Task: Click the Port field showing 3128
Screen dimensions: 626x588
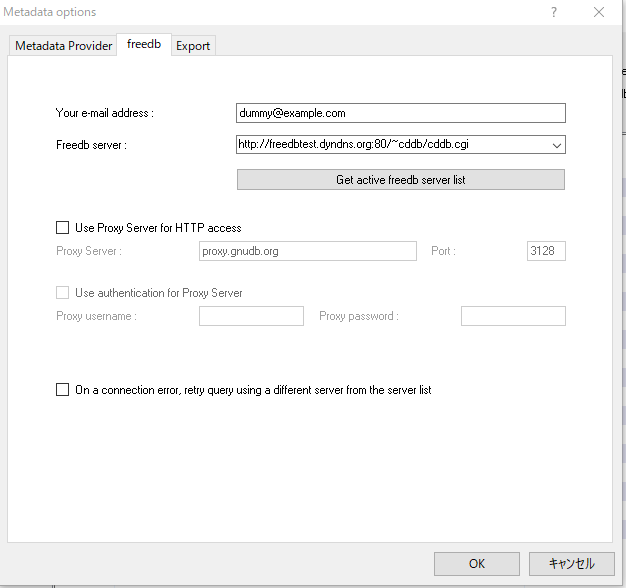Action: (546, 251)
